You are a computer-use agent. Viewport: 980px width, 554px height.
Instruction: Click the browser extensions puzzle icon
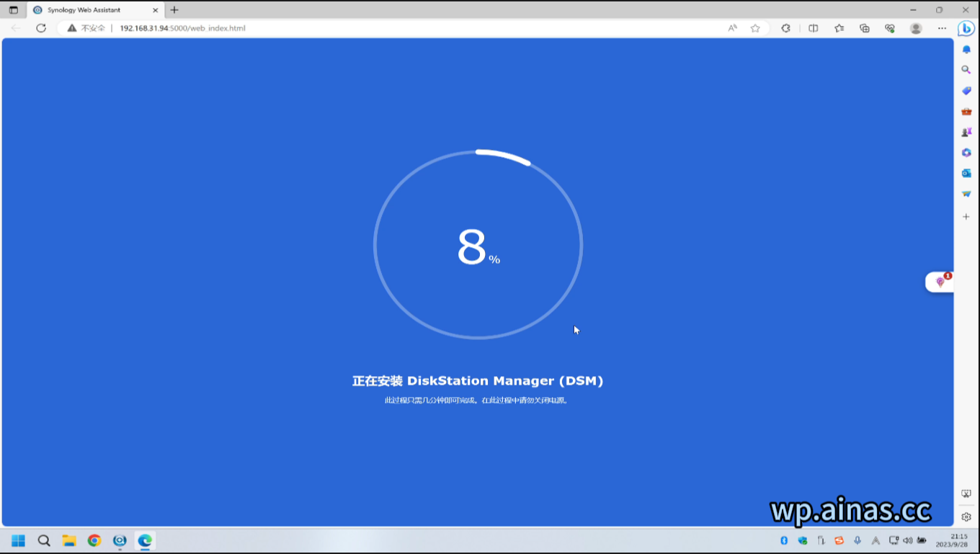pyautogui.click(x=785, y=28)
